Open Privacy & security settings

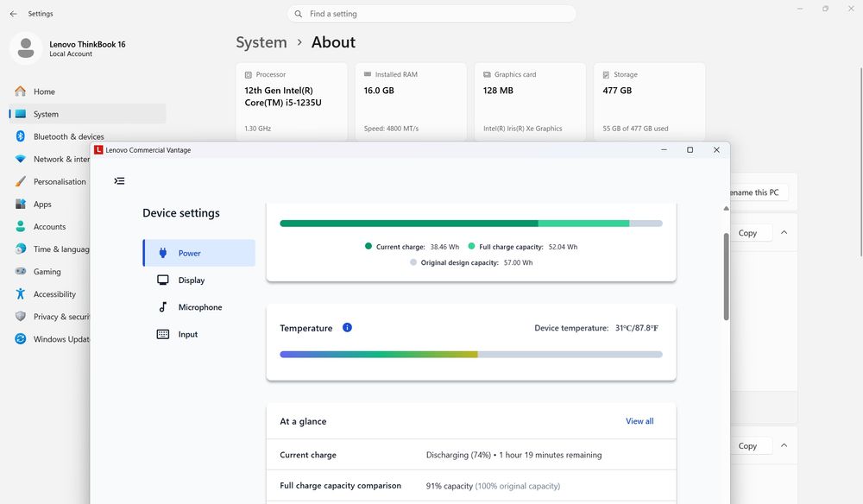(49, 317)
